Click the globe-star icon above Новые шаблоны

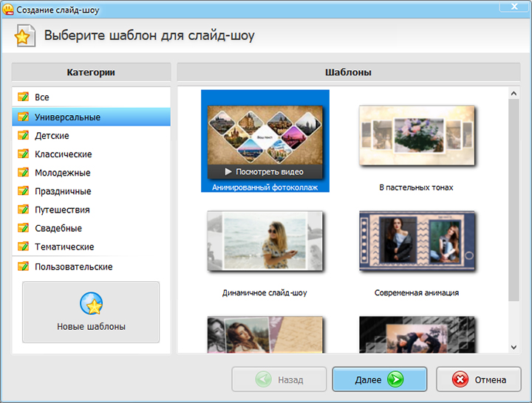click(92, 303)
